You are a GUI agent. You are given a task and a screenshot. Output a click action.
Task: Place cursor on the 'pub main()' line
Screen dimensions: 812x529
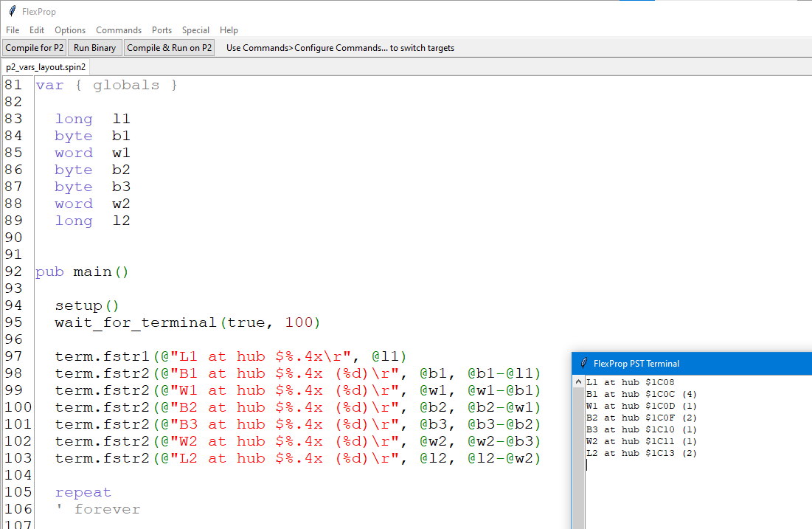point(83,272)
